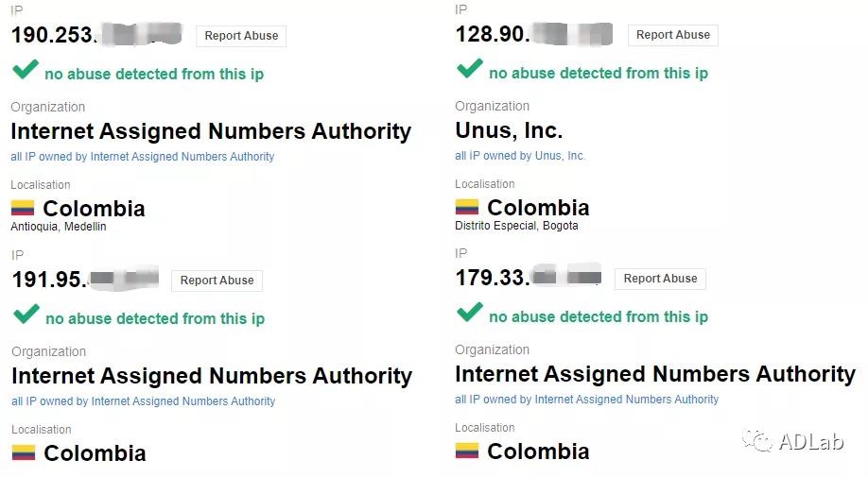This screenshot has height=477, width=868.
Task: Report abuse for the 191.95 address
Action: coord(217,281)
